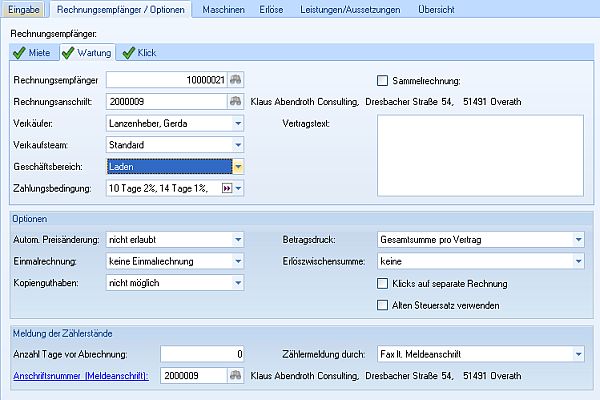This screenshot has height=400, width=600.
Task: Select the Klick sub-tab
Action: [x=140, y=52]
